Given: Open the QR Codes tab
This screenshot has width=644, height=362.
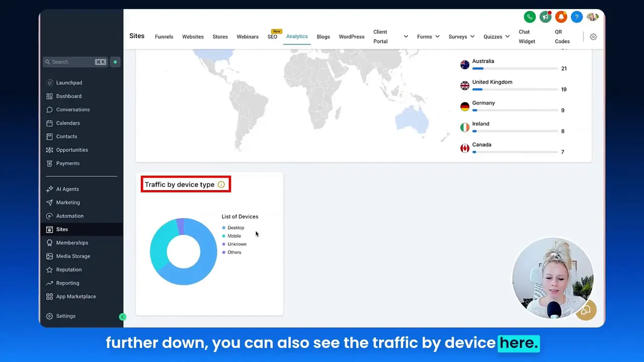Looking at the screenshot, I should (562, 37).
